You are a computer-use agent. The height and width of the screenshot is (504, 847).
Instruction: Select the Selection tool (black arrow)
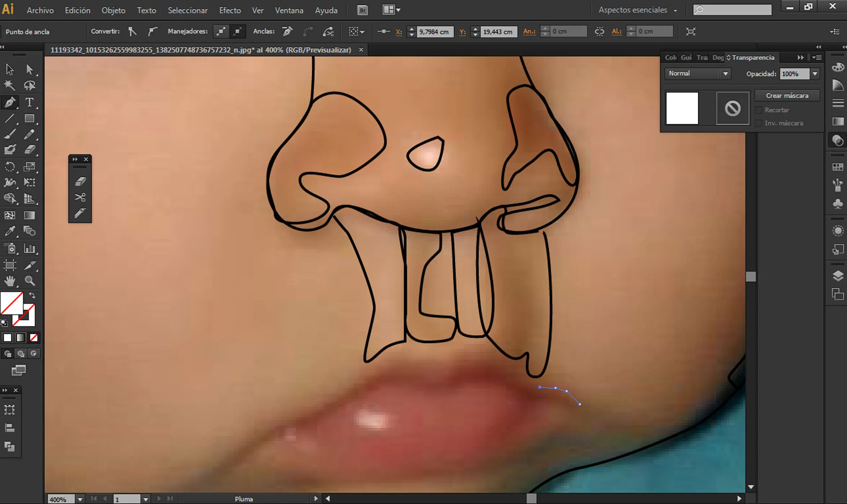point(10,69)
